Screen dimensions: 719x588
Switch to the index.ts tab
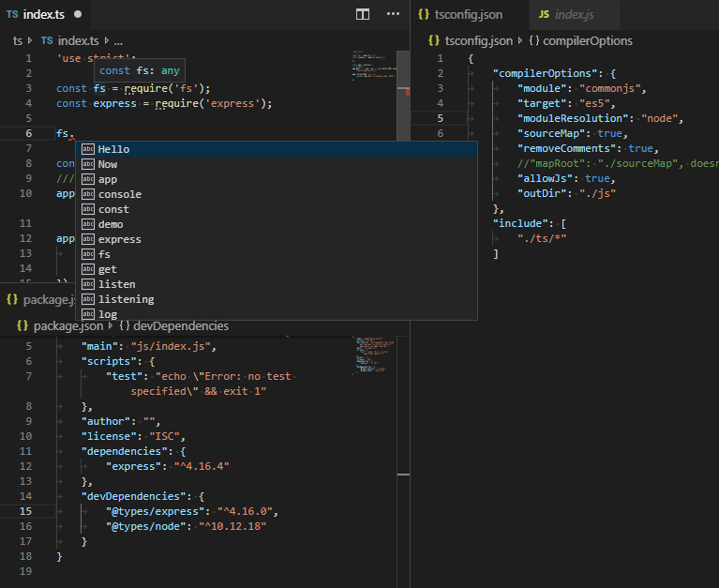tap(43, 14)
